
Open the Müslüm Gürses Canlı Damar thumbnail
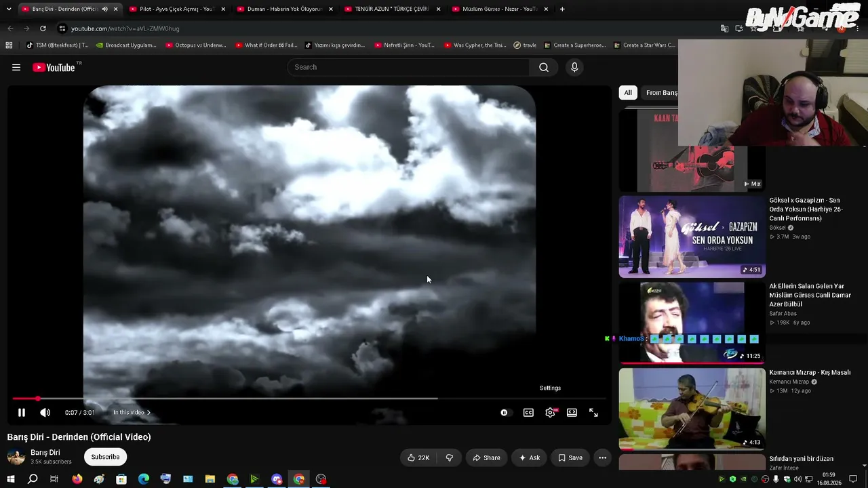click(x=692, y=323)
